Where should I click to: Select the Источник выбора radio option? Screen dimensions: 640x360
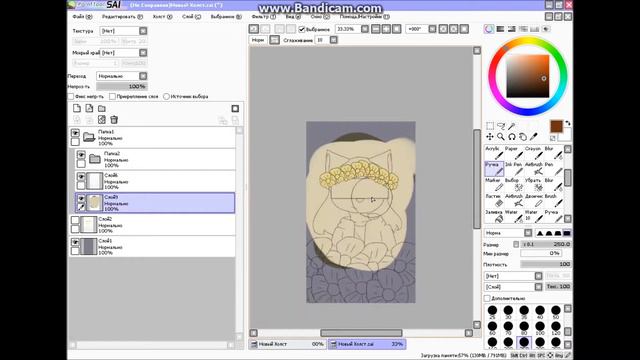(166, 96)
